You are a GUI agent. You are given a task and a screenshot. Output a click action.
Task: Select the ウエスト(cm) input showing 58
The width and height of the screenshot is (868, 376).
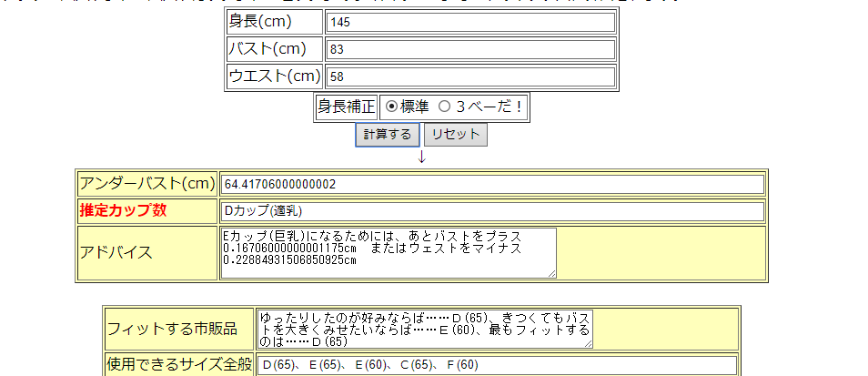click(470, 76)
